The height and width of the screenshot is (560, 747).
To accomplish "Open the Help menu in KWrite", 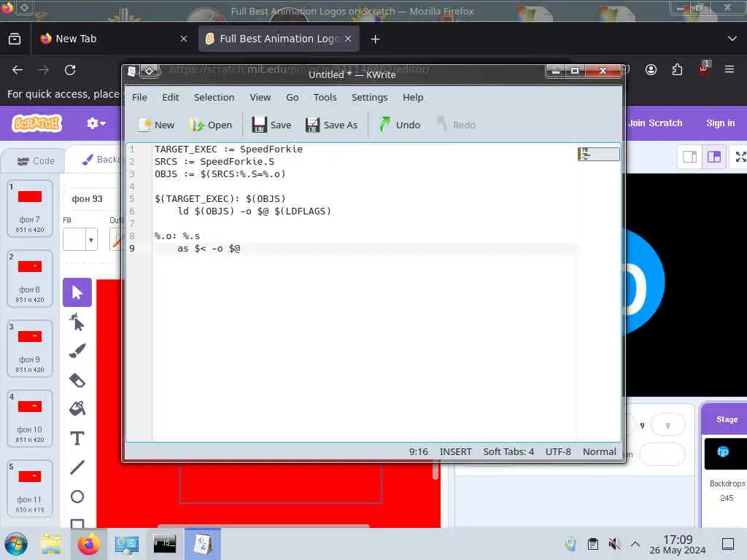I will [x=413, y=97].
